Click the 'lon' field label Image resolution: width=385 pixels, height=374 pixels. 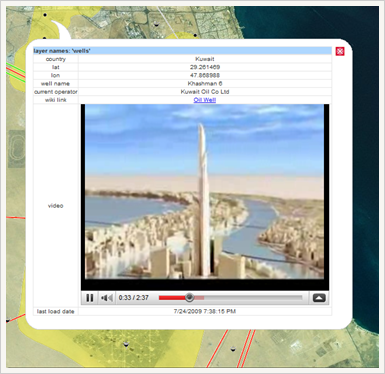[55, 75]
